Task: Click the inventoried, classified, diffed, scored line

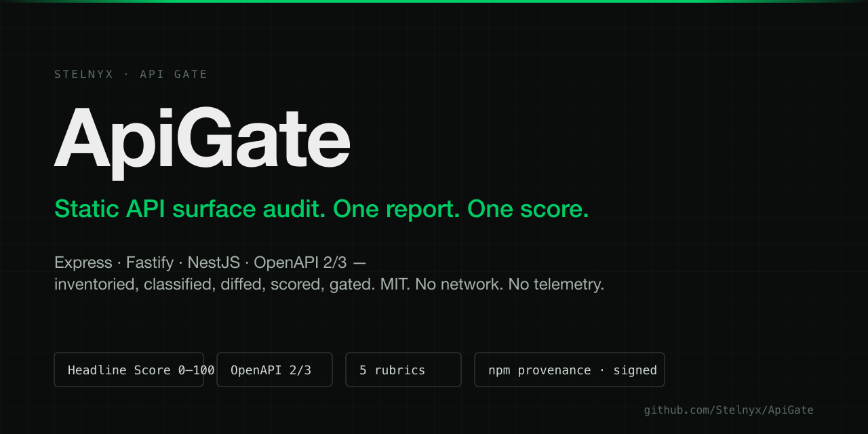Action: coord(329,284)
